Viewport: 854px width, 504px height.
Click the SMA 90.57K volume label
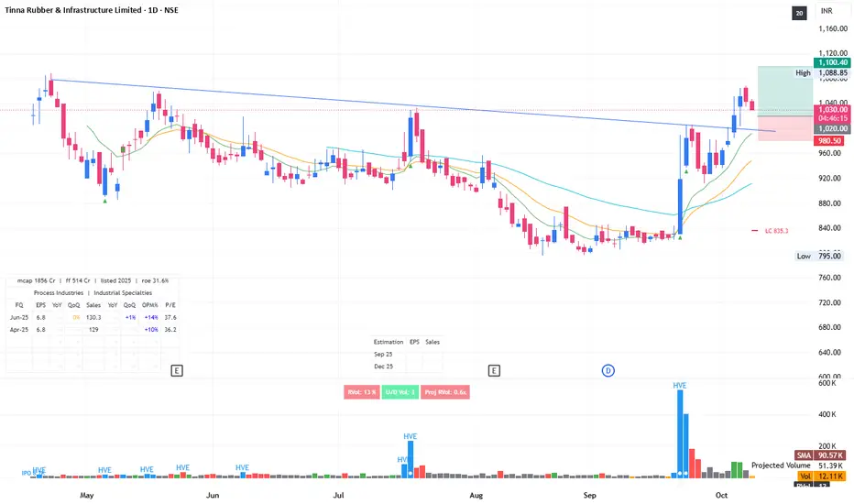tap(820, 455)
